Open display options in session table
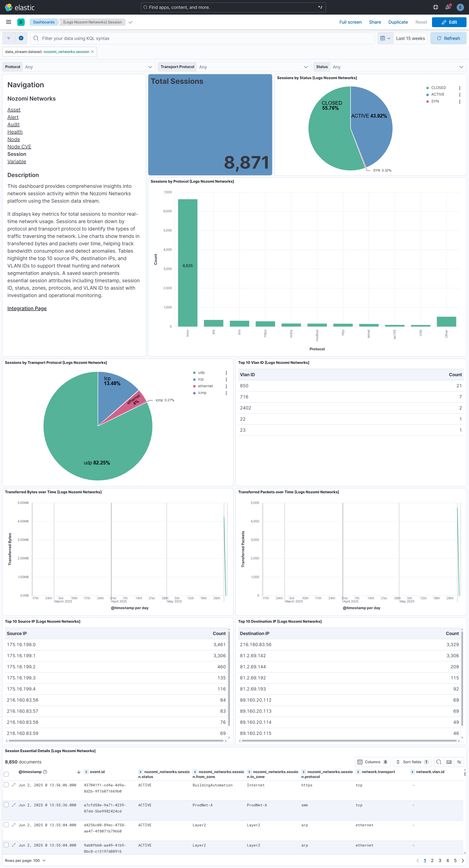Screen dimensions: 469x868 pyautogui.click(x=459, y=762)
